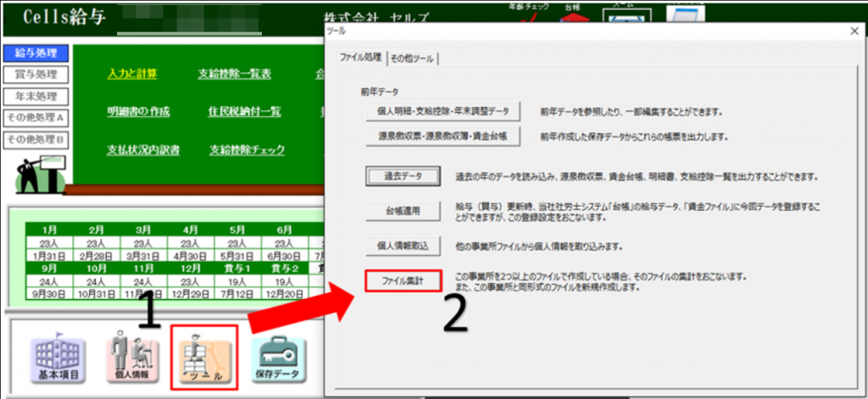Click the 4月30日 date cell
The width and height of the screenshot is (868, 399).
point(191,256)
